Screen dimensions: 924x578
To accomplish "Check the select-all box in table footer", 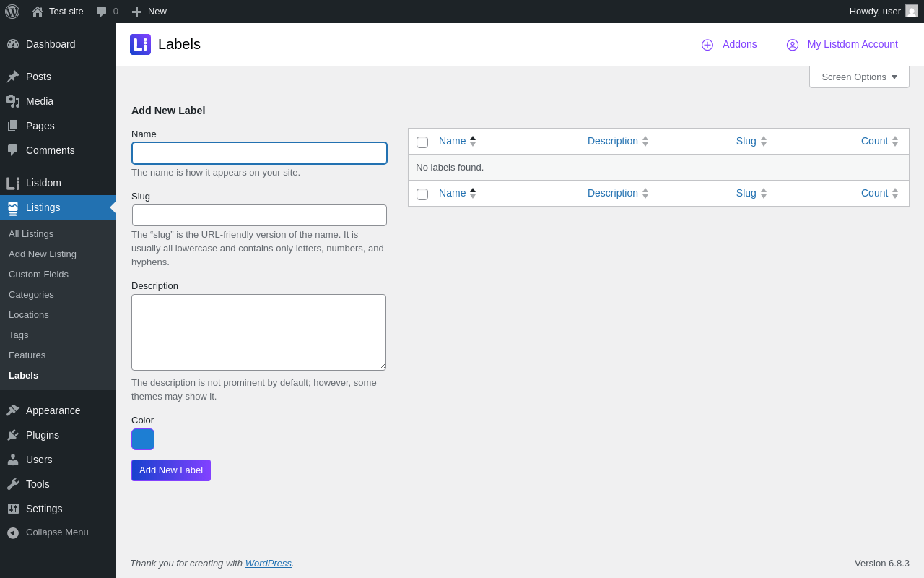I will 422,194.
